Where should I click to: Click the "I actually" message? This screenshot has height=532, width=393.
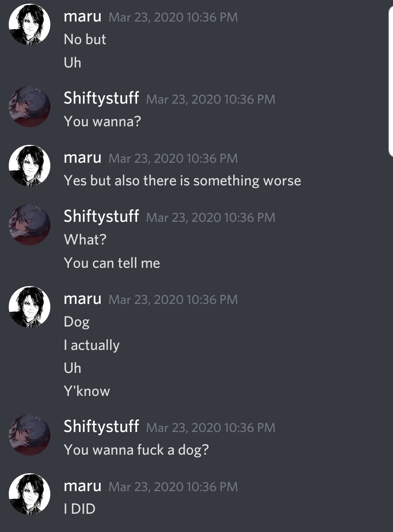(x=92, y=345)
